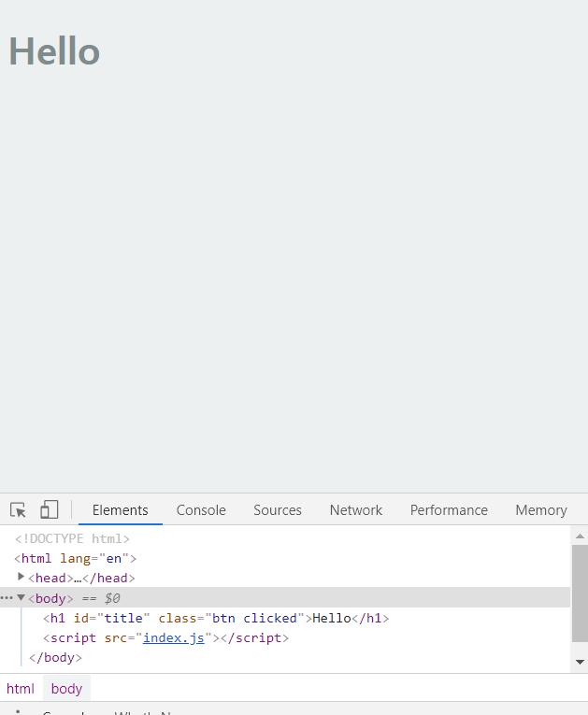588x715 pixels.
Task: Select body in the breadcrumb bar
Action: (x=66, y=689)
